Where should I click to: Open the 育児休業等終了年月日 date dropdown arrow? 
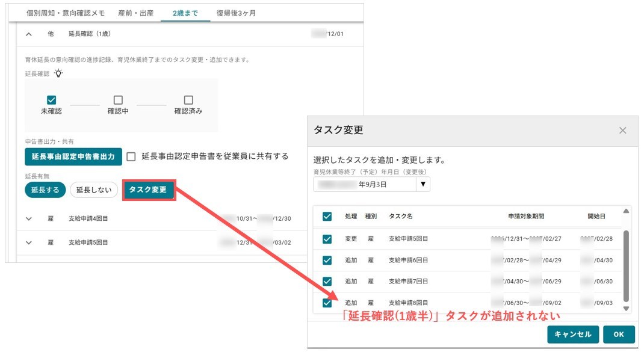[x=423, y=184]
